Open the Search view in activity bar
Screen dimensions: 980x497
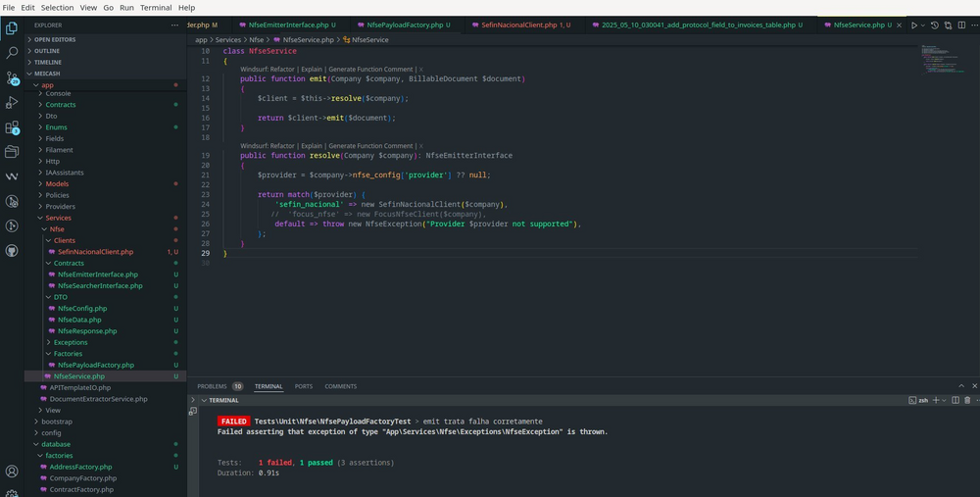click(12, 52)
